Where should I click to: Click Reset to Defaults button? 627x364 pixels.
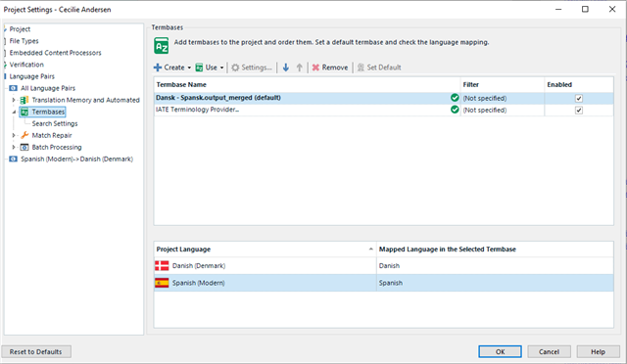pyautogui.click(x=36, y=351)
